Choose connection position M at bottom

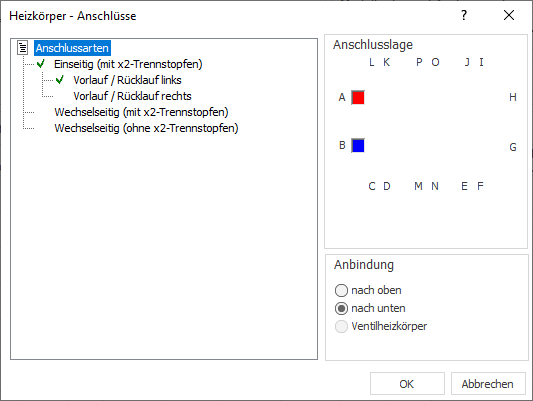pos(418,186)
